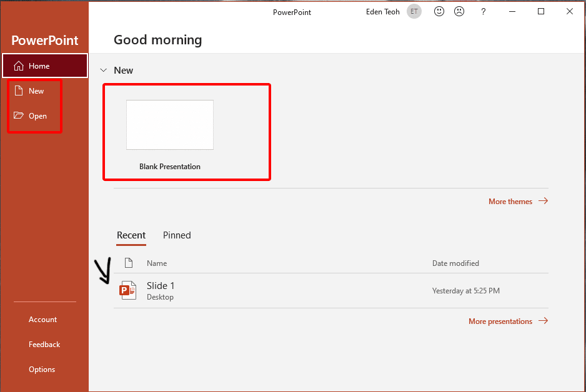Close the PowerPoint window

click(x=570, y=12)
